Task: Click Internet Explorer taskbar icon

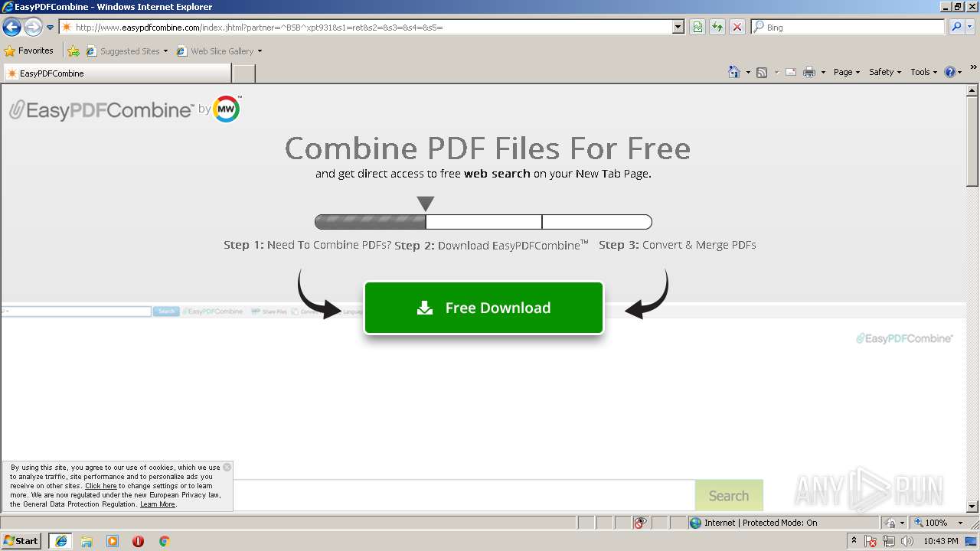Action: pos(60,541)
